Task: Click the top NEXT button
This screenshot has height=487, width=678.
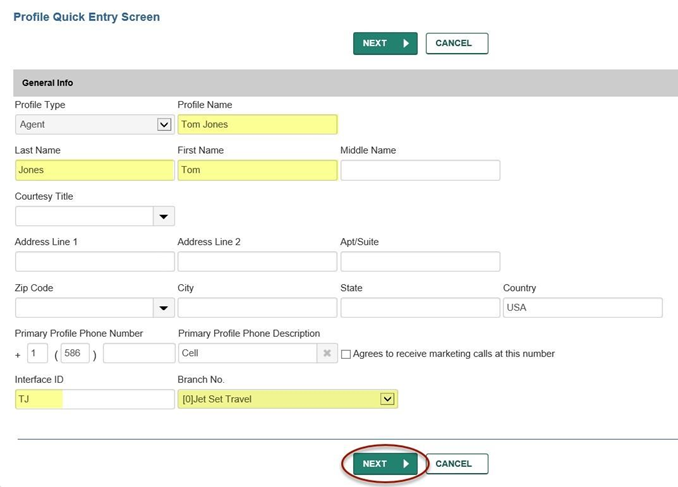Action: pos(385,43)
